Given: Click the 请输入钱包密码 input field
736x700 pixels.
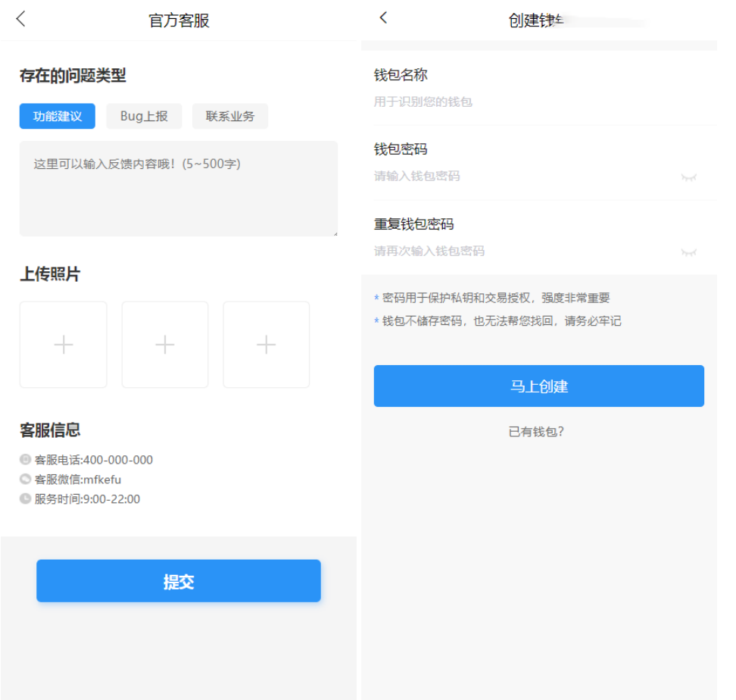Looking at the screenshot, I should click(x=522, y=177).
